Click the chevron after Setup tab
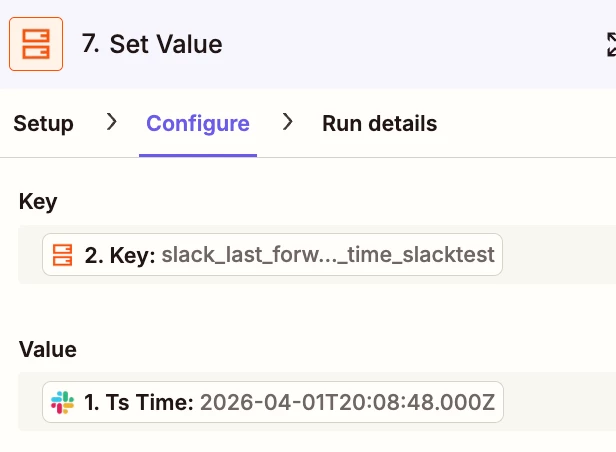Image resolution: width=616 pixels, height=452 pixels. [111, 123]
